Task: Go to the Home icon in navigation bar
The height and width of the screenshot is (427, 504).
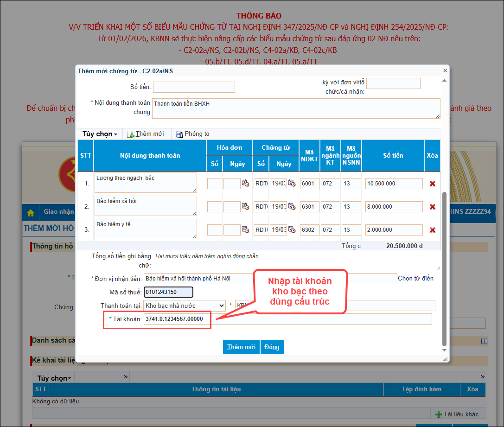Action: pos(31,212)
